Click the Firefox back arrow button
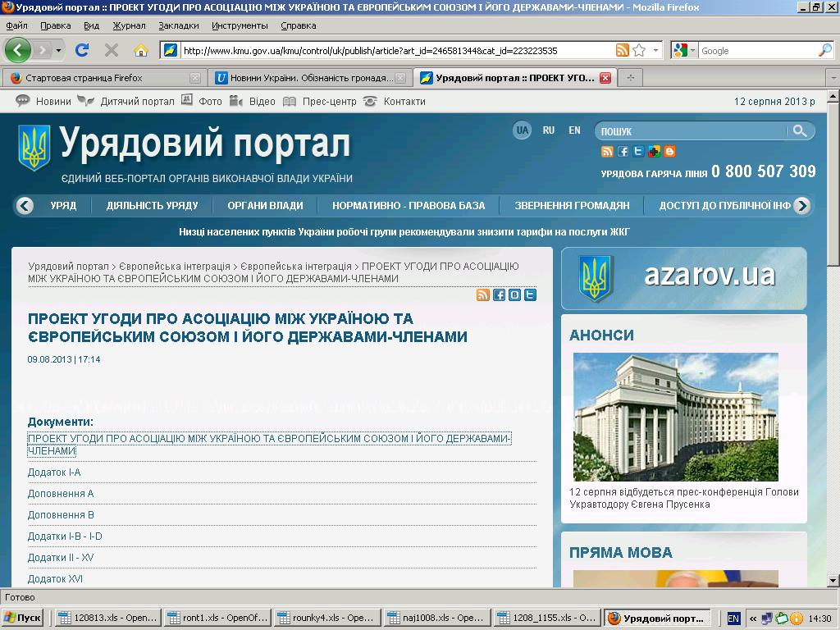Image resolution: width=840 pixels, height=630 pixels. [x=18, y=50]
